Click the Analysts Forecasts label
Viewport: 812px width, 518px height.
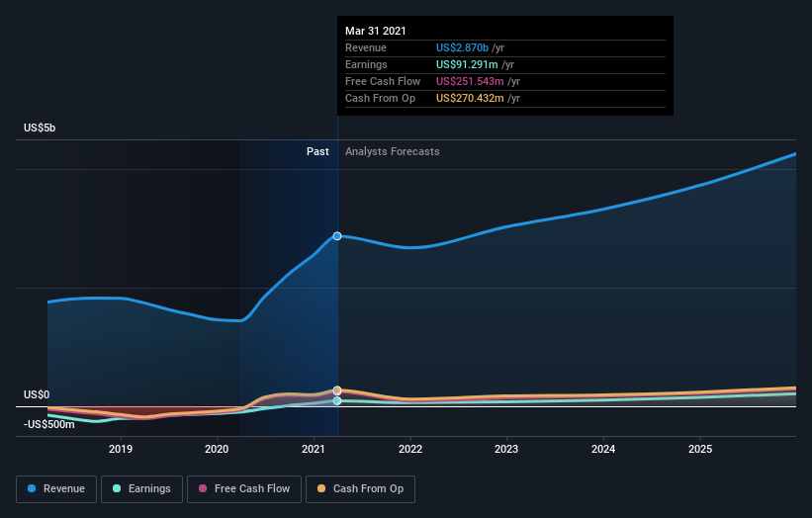[x=392, y=151]
